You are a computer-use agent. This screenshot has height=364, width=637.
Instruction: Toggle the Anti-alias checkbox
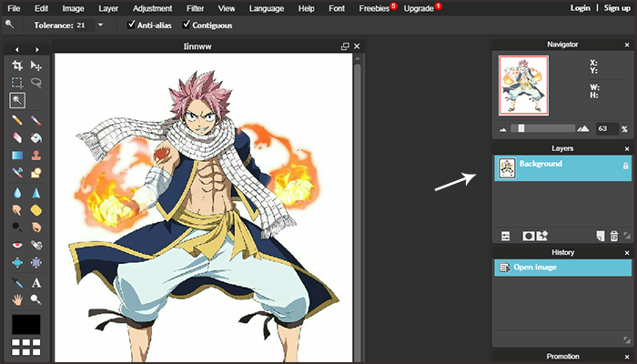pos(133,25)
